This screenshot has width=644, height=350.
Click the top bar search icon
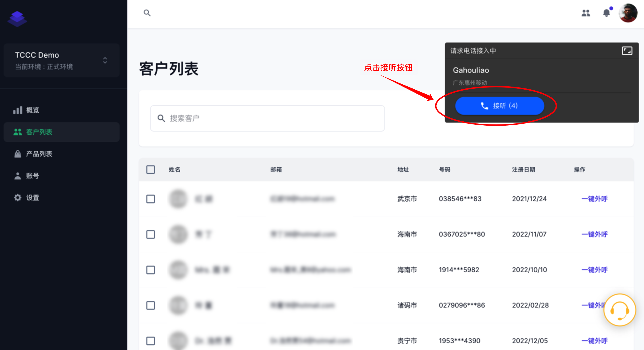147,13
